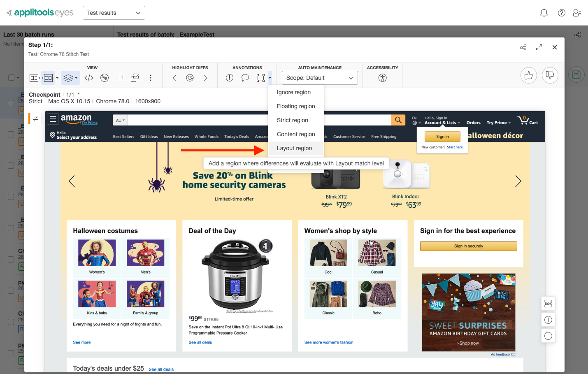Screen dimensions: 588x374
Task: Click Today's Deals nav link
Action: pyautogui.click(x=237, y=137)
